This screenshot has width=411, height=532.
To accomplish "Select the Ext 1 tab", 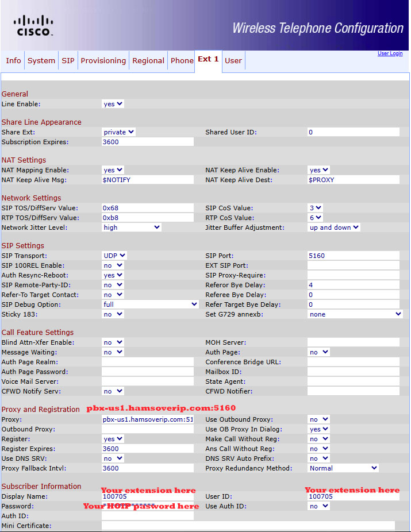I will [x=208, y=59].
